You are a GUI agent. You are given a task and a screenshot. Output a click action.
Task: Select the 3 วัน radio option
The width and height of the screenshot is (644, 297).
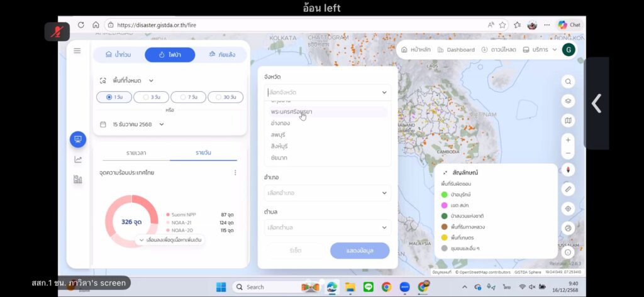pyautogui.click(x=152, y=97)
